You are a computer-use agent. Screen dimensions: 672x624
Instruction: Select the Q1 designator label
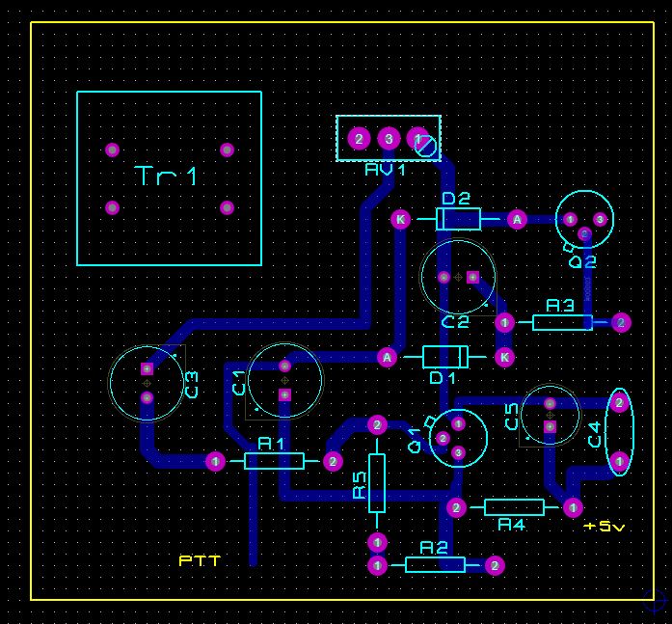click(x=415, y=441)
